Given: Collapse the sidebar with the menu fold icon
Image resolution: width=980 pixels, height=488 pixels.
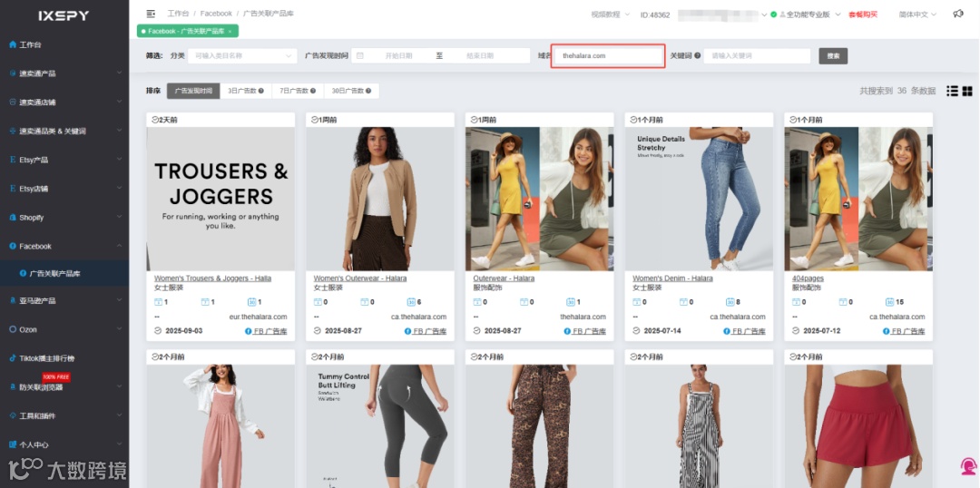Looking at the screenshot, I should click(x=151, y=14).
